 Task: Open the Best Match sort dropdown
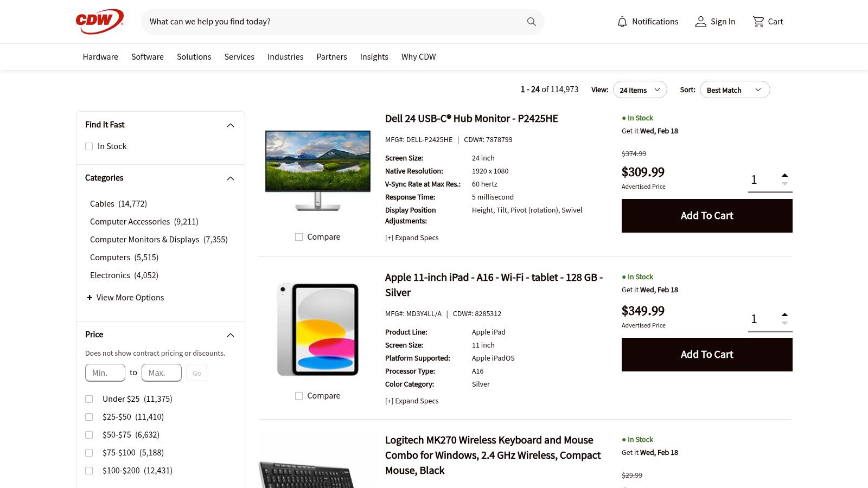(x=735, y=90)
